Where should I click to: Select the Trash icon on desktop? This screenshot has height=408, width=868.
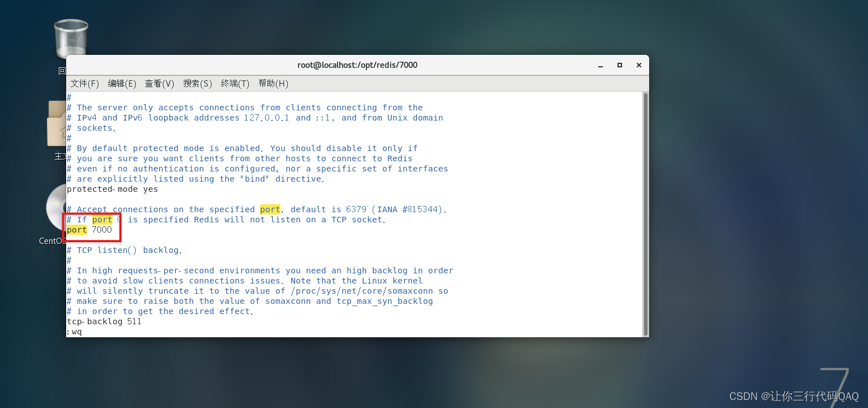pos(71,38)
